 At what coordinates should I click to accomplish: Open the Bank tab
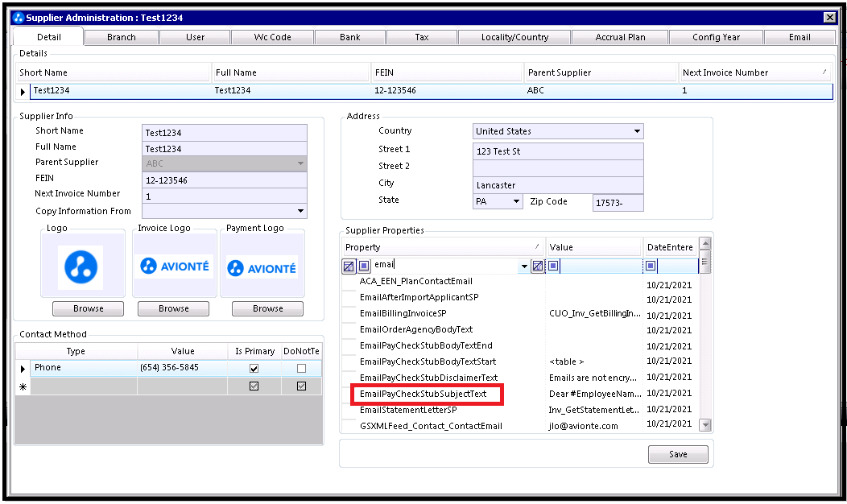(350, 37)
